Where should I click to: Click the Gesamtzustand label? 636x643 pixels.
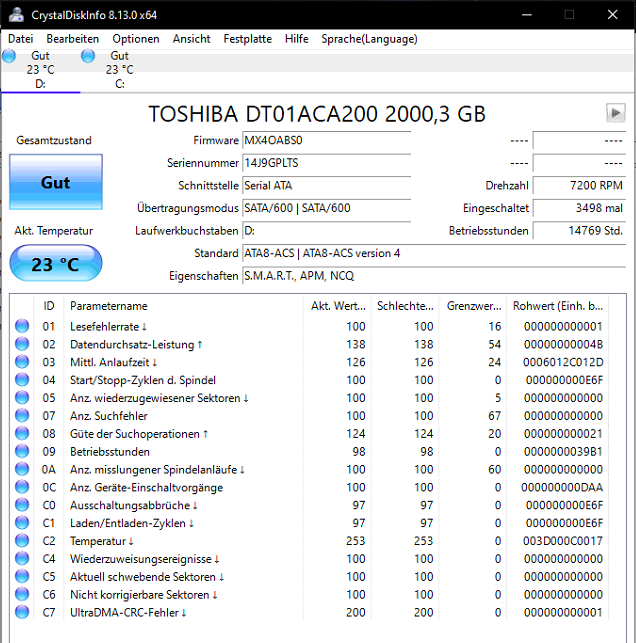coord(54,140)
